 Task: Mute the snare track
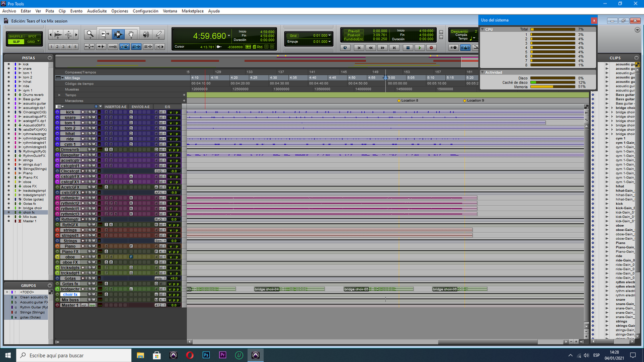click(94, 118)
